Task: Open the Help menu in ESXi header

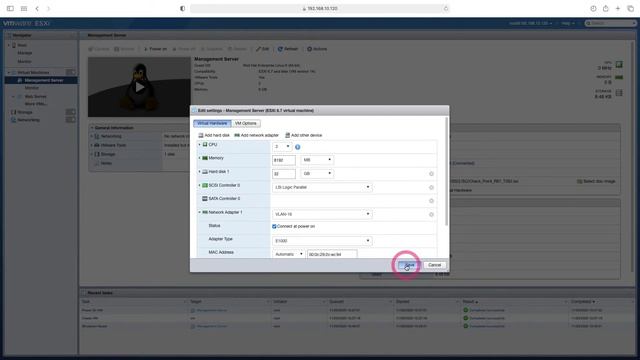Action: pyautogui.click(x=567, y=23)
